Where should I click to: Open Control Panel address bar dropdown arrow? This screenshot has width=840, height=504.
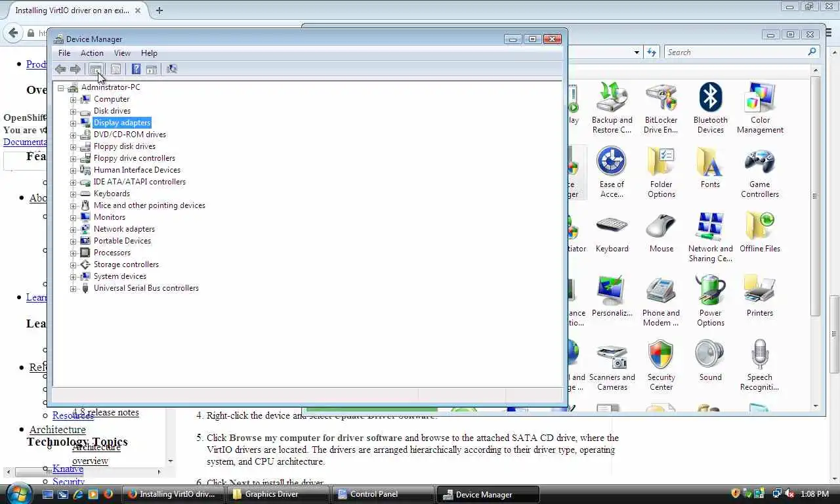click(637, 52)
